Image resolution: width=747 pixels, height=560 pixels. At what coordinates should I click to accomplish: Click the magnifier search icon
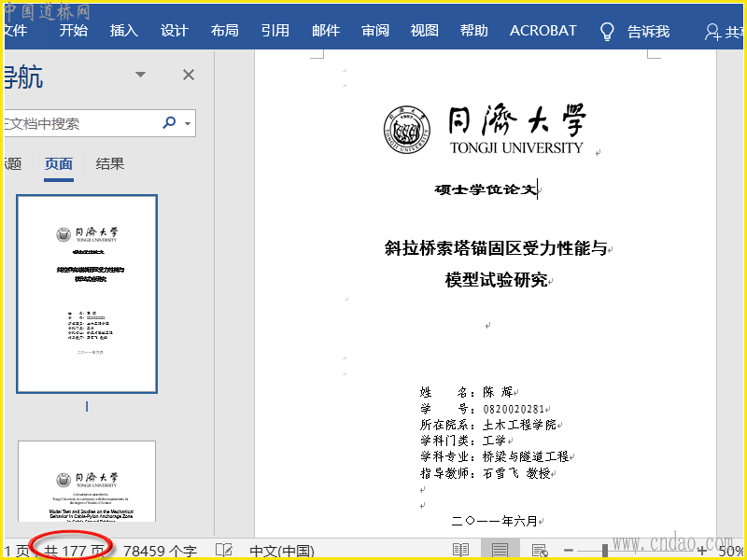pyautogui.click(x=169, y=123)
